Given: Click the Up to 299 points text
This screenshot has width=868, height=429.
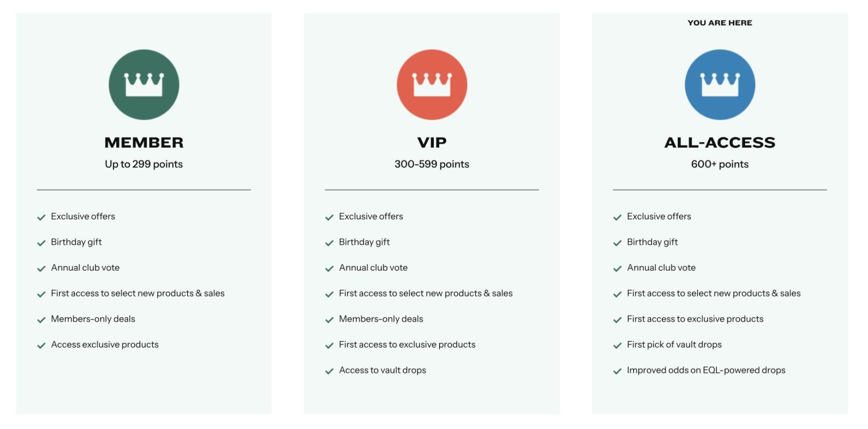Looking at the screenshot, I should (x=144, y=164).
